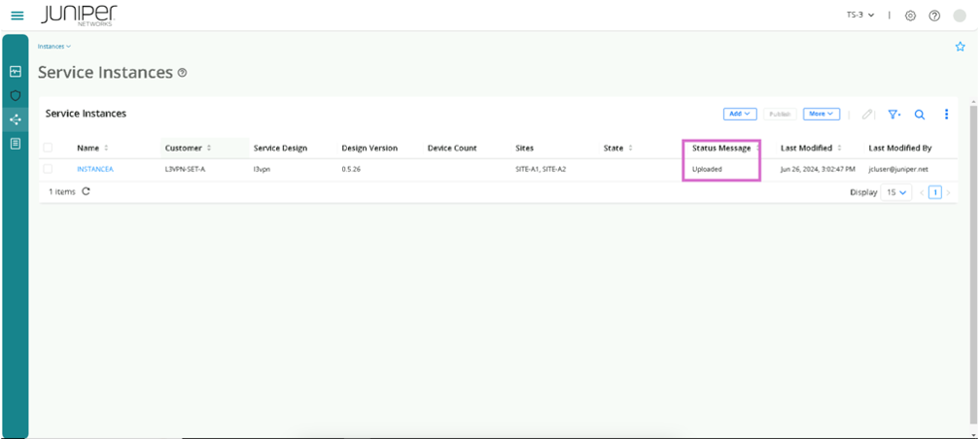This screenshot has height=439, width=980.
Task: Click the Last Modified By column header
Action: 900,148
